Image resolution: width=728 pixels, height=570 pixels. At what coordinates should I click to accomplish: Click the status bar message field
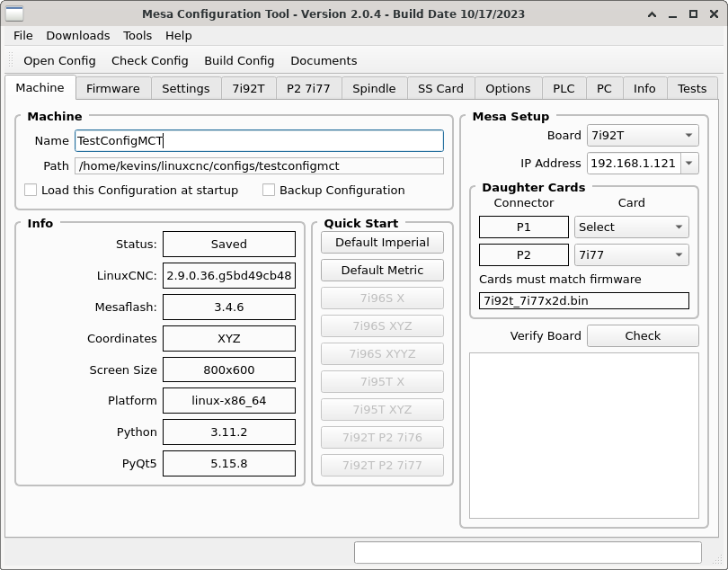point(528,552)
